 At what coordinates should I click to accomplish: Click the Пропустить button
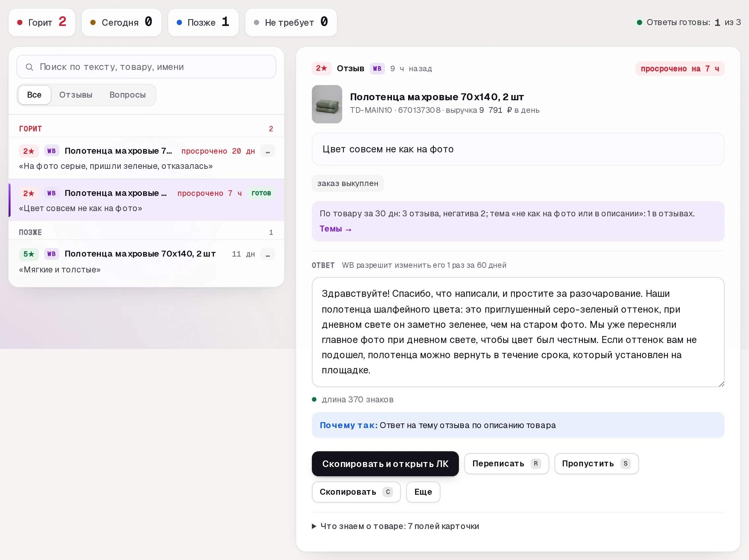tap(596, 463)
